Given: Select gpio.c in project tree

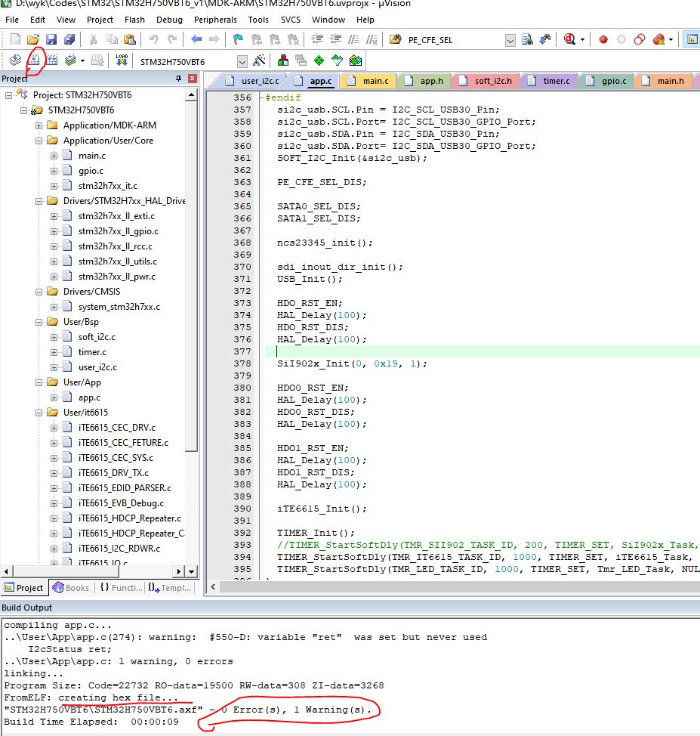Looking at the screenshot, I should click(x=91, y=171).
